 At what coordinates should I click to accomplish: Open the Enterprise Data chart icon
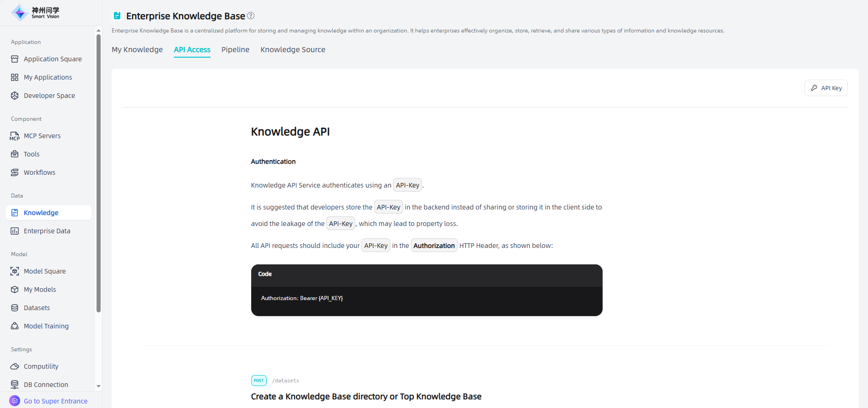pos(15,231)
